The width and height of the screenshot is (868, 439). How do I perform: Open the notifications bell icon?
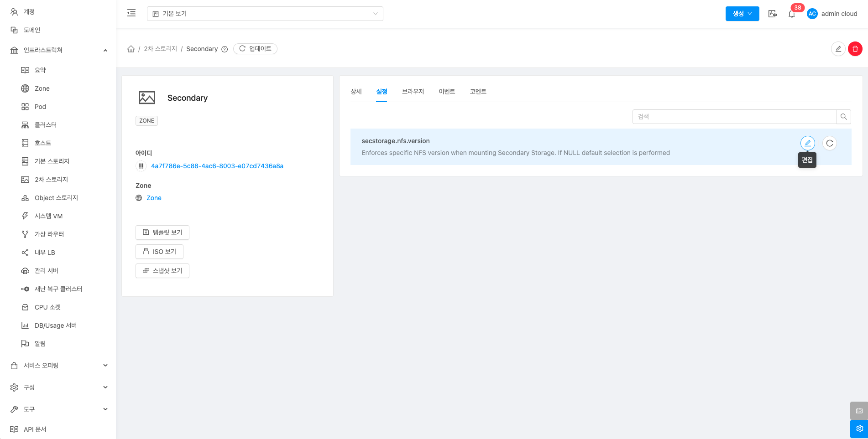coord(792,14)
